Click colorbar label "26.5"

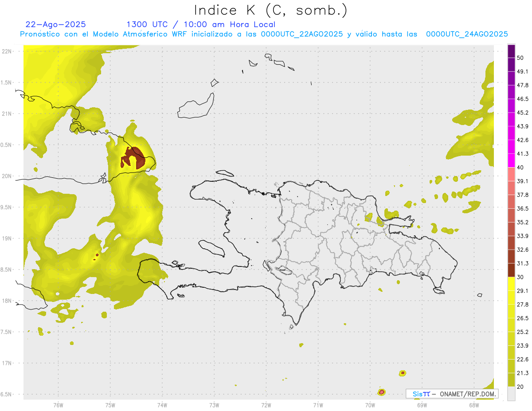[523, 318]
